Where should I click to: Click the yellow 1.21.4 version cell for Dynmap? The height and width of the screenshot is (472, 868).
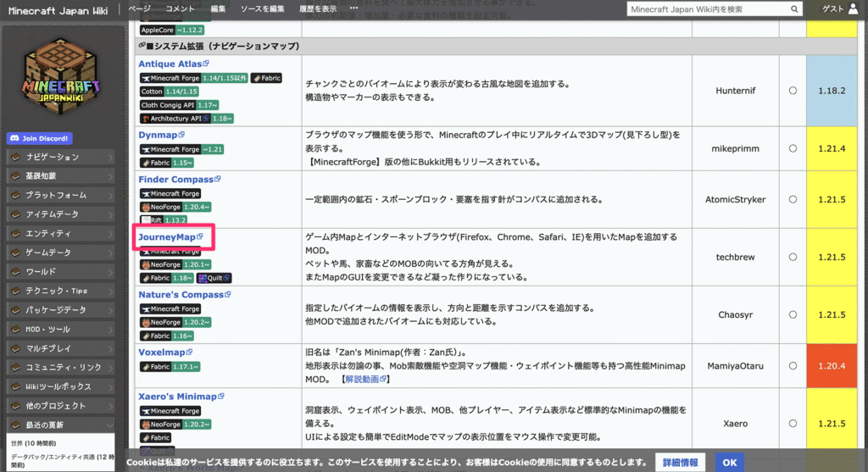tap(832, 148)
